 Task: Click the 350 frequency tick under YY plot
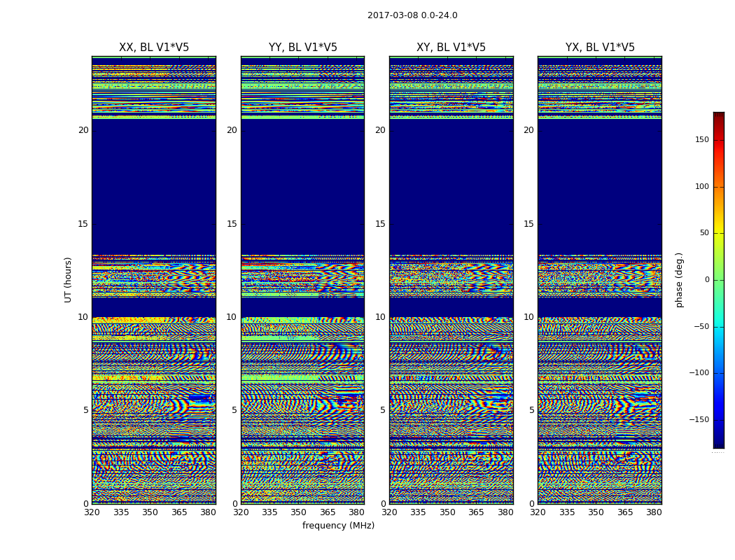coord(299,512)
